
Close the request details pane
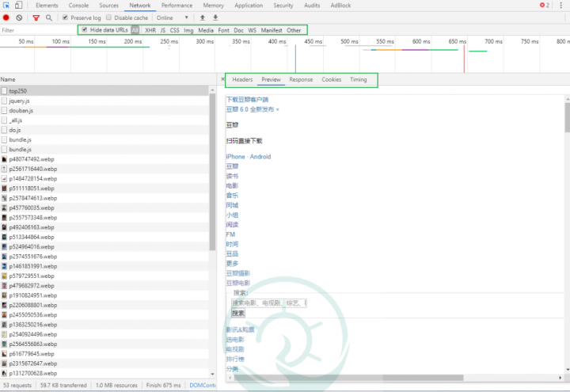(x=222, y=79)
